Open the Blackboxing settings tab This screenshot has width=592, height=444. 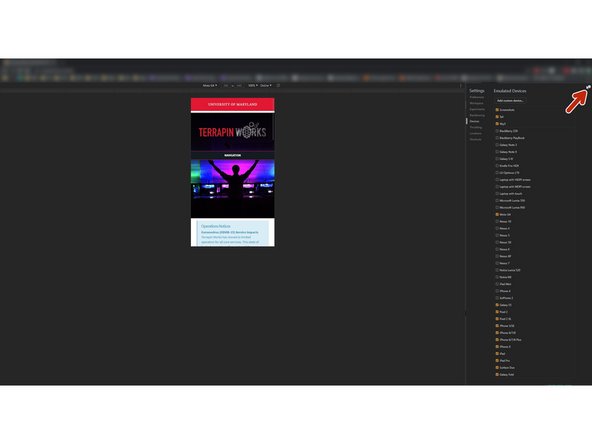click(x=477, y=115)
